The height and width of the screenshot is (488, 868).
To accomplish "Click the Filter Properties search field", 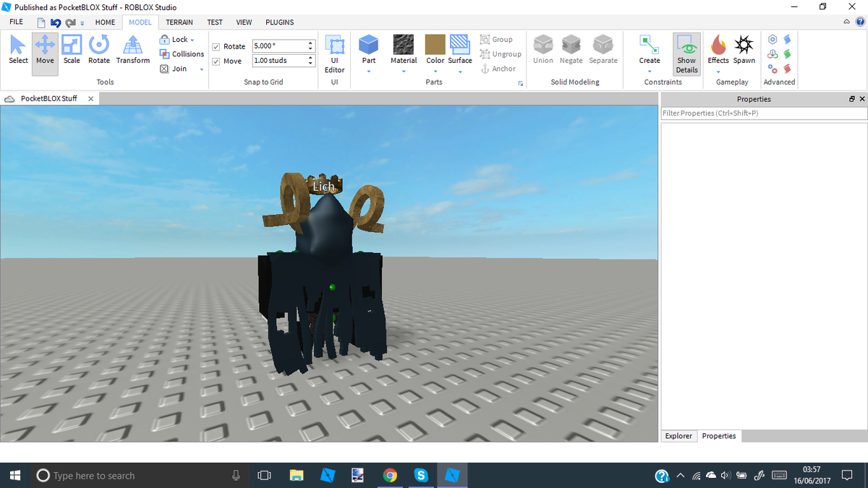I will coord(764,114).
